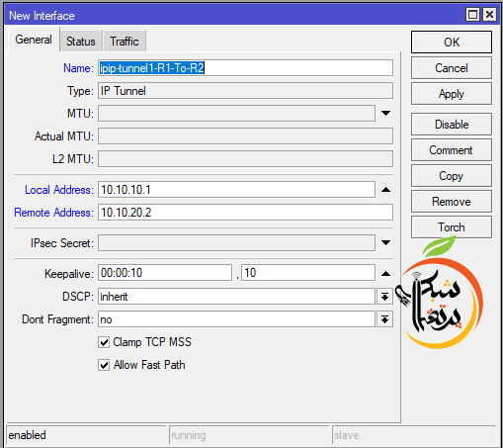Collapse the Keepalive field arrow
The image size is (503, 448).
point(385,273)
